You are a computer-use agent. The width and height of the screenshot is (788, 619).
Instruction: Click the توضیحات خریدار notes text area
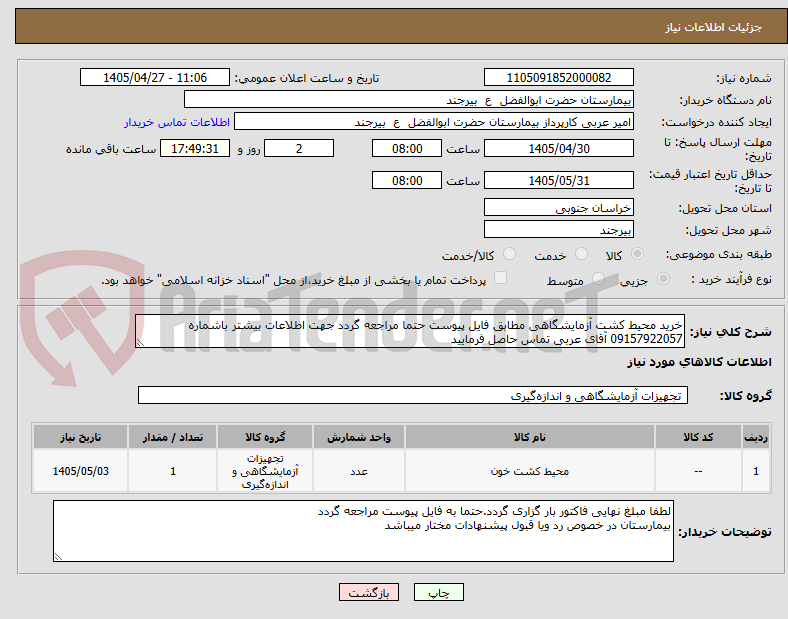(363, 531)
